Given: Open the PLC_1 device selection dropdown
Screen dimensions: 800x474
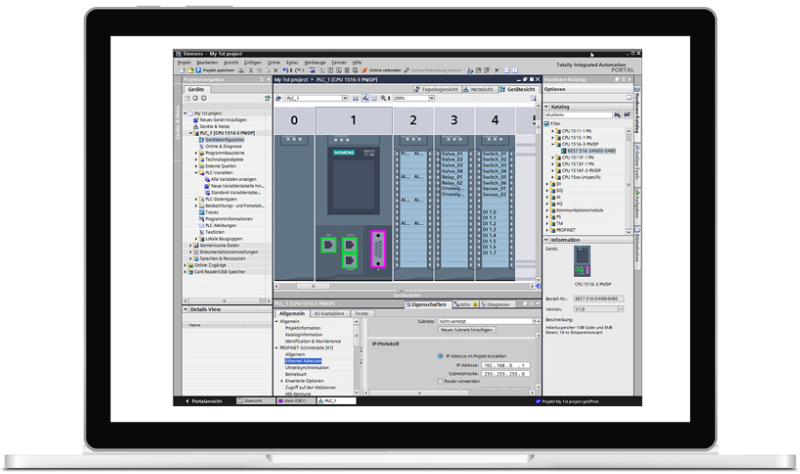Looking at the screenshot, I should [x=344, y=98].
